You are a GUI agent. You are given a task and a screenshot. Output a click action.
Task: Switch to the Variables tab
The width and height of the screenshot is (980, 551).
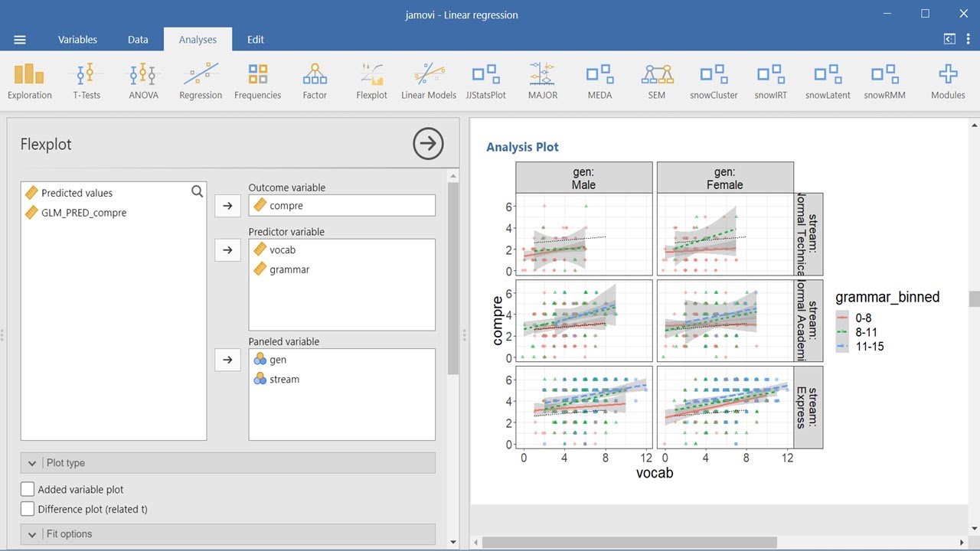77,40
